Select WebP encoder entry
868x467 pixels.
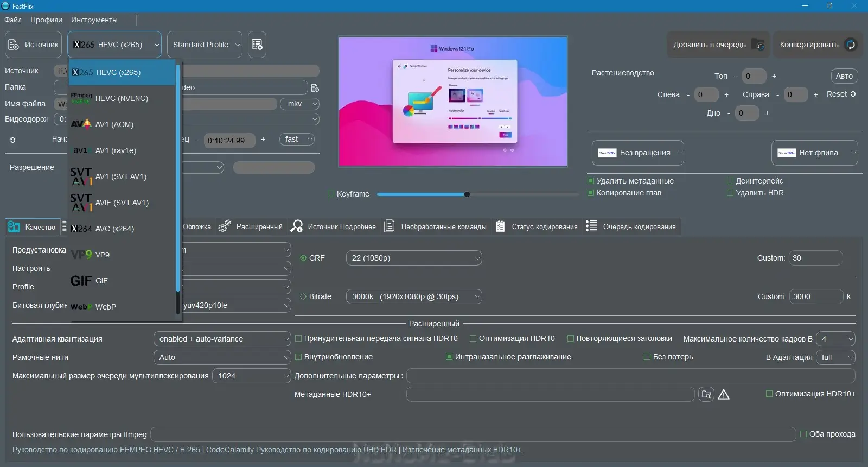click(x=122, y=307)
